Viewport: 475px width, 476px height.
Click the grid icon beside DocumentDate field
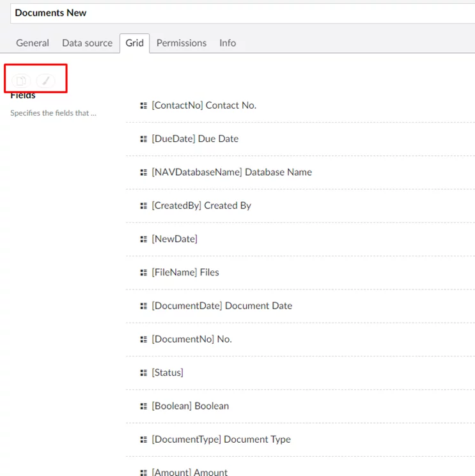(144, 306)
